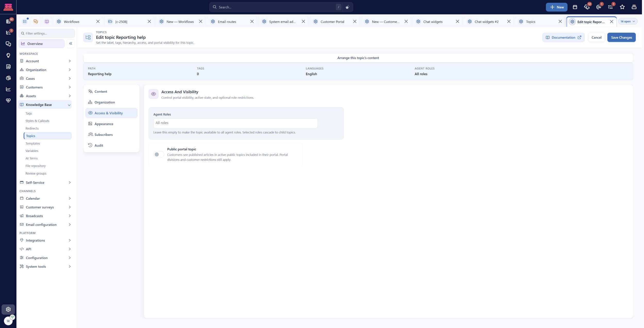
Task: Expand the Self-Service section
Action: (x=45, y=183)
